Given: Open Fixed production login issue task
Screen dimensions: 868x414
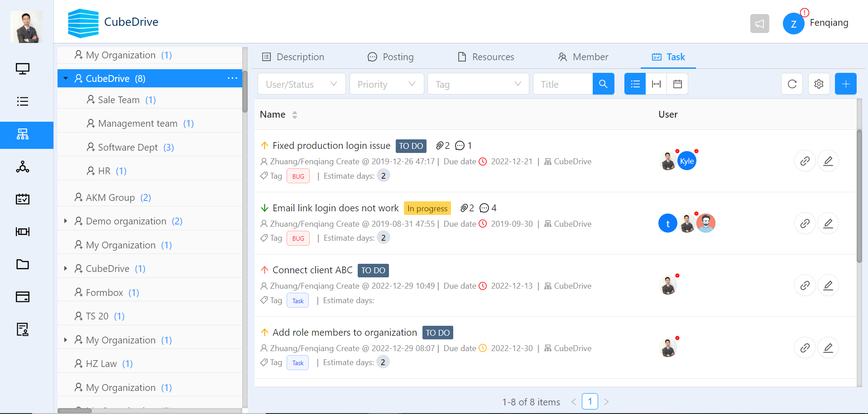Looking at the screenshot, I should click(331, 146).
